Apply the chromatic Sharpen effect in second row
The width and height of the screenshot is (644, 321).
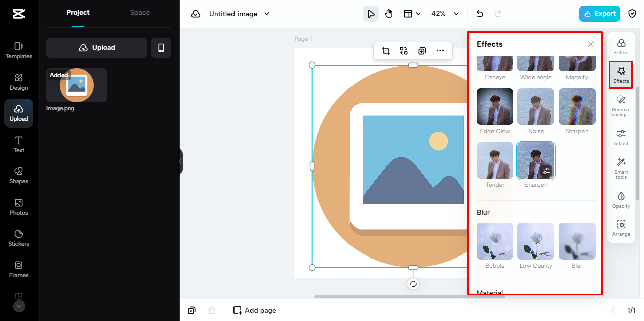click(x=577, y=107)
